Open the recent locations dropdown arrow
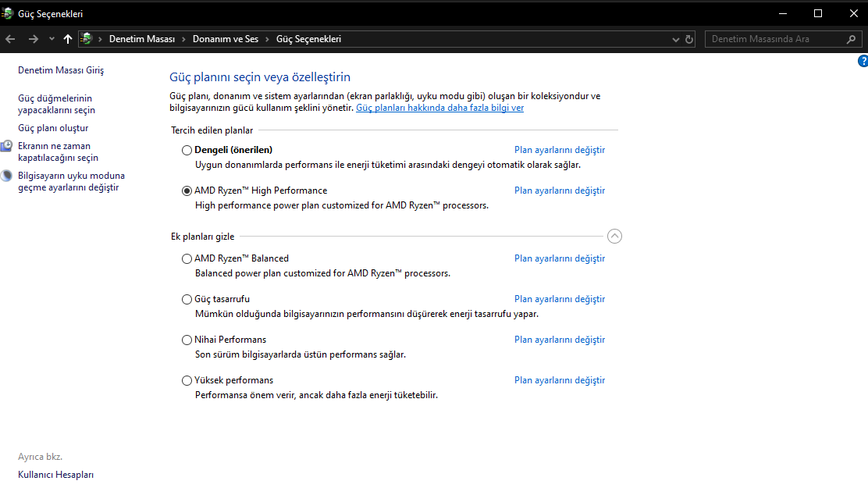 52,39
